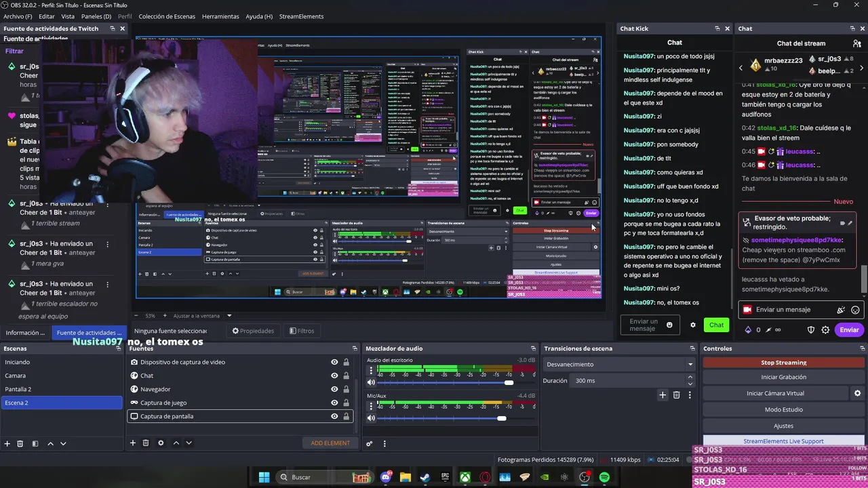Image resolution: width=868 pixels, height=488 pixels.
Task: Add a new source in Fuentes panel
Action: tap(133, 443)
